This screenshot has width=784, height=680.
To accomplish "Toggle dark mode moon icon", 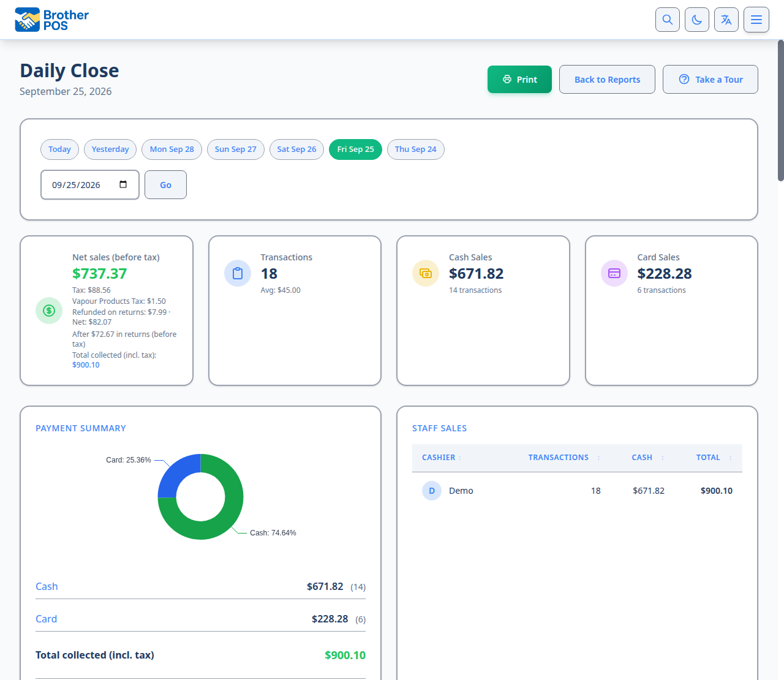I will tap(697, 20).
